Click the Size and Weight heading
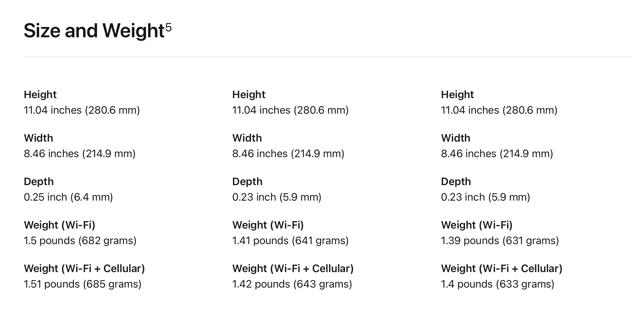The width and height of the screenshot is (644, 323). pyautogui.click(x=94, y=31)
